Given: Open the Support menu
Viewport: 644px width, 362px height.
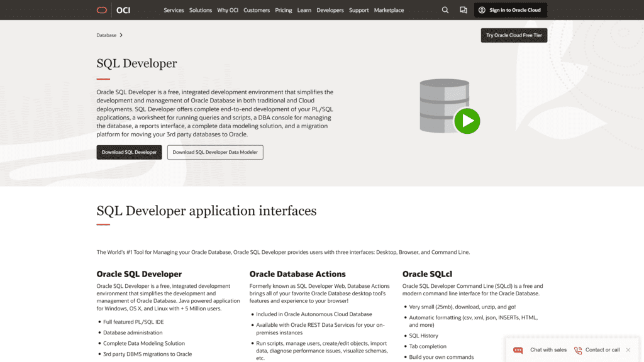Looking at the screenshot, I should (x=359, y=10).
